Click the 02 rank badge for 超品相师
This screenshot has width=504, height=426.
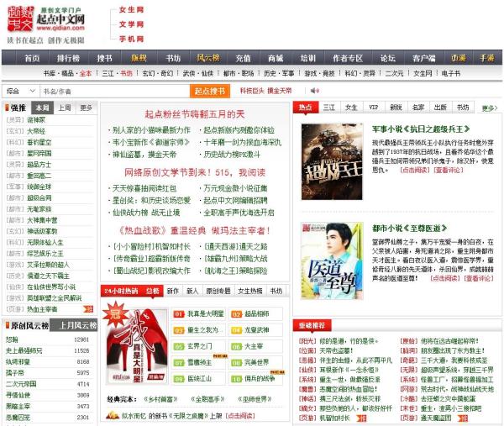pyautogui.click(x=236, y=313)
